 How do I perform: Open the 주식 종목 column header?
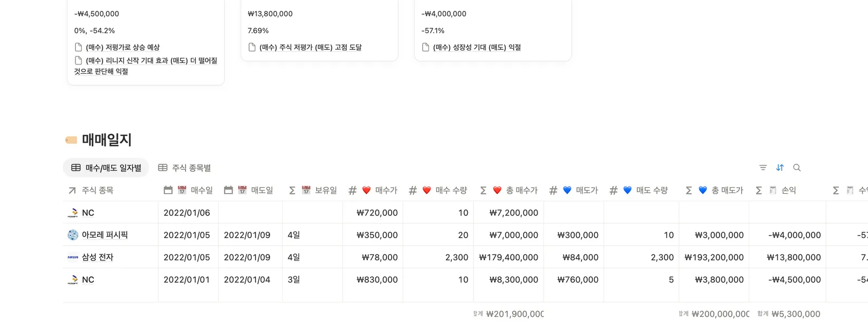[111, 190]
